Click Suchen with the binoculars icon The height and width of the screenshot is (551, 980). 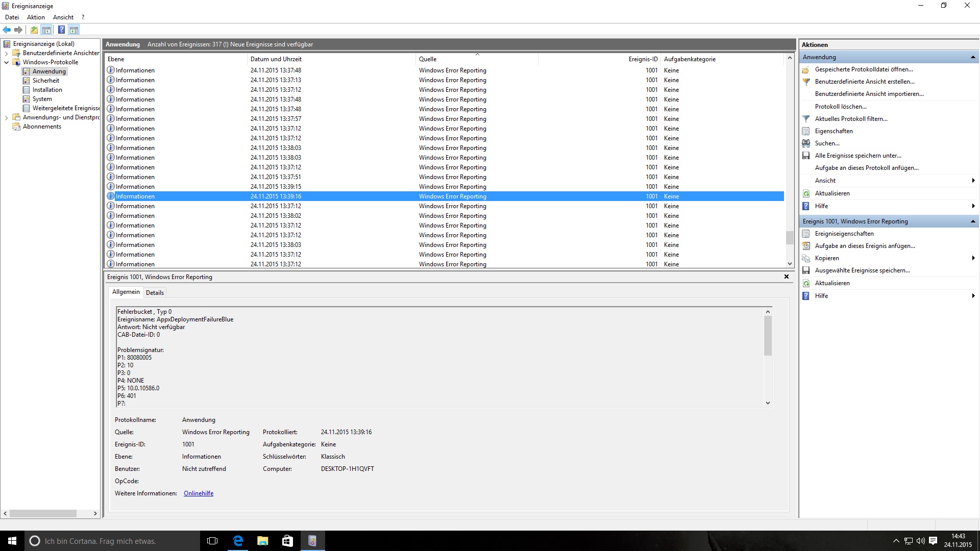click(827, 143)
